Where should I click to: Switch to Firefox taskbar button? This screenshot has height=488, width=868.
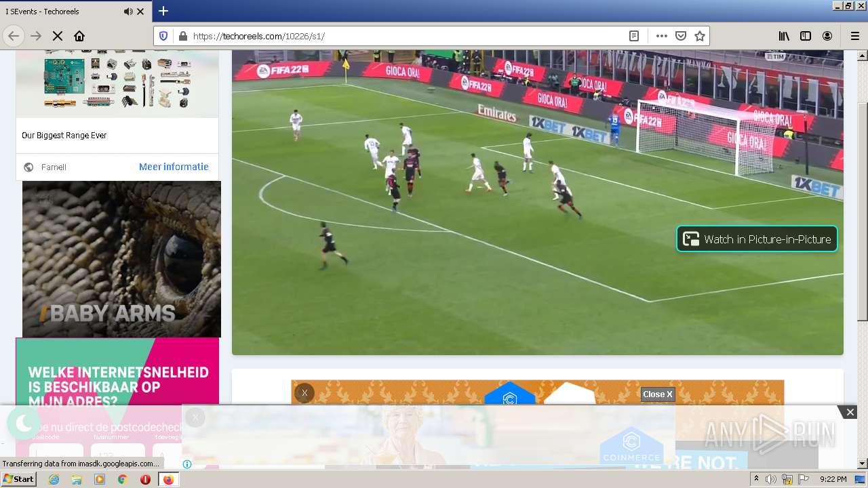[x=168, y=479]
